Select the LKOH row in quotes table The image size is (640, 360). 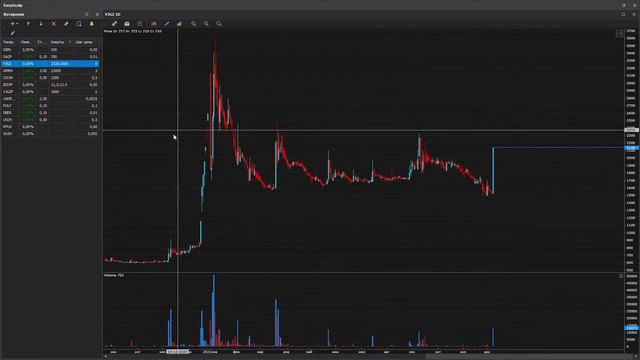50,120
